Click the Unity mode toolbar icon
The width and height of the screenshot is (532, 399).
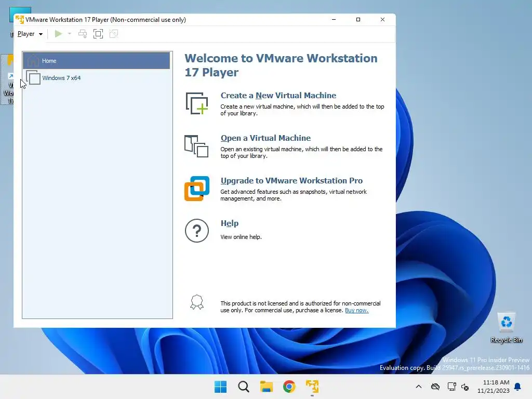114,34
